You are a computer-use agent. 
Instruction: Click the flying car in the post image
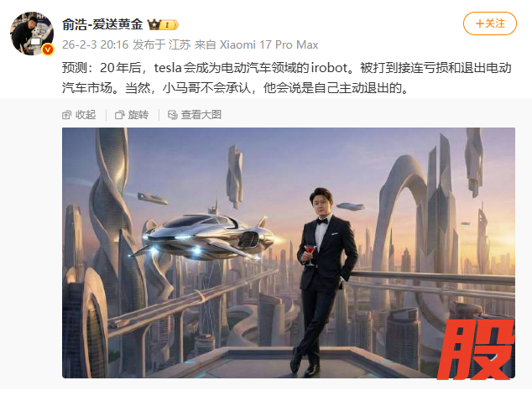coord(207,236)
